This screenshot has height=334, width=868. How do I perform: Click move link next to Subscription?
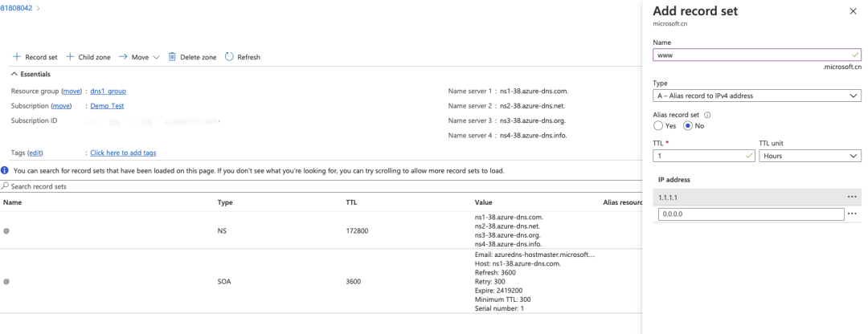[61, 106]
